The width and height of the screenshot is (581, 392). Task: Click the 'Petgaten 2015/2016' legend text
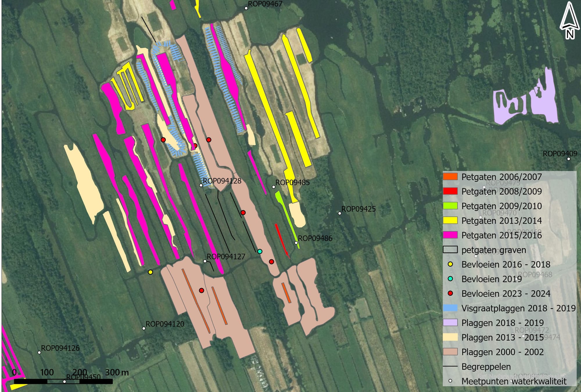(x=501, y=235)
